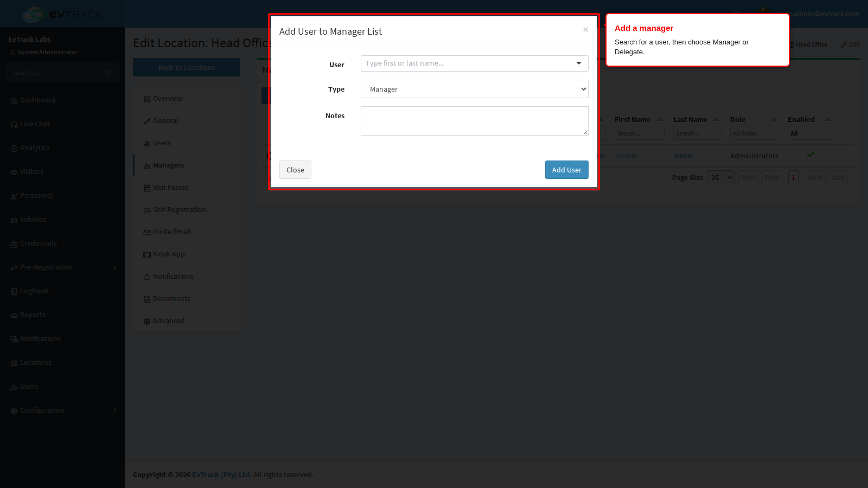This screenshot has height=488, width=868.
Task: Click the sidebar search magnifier icon
Action: pyautogui.click(x=107, y=73)
